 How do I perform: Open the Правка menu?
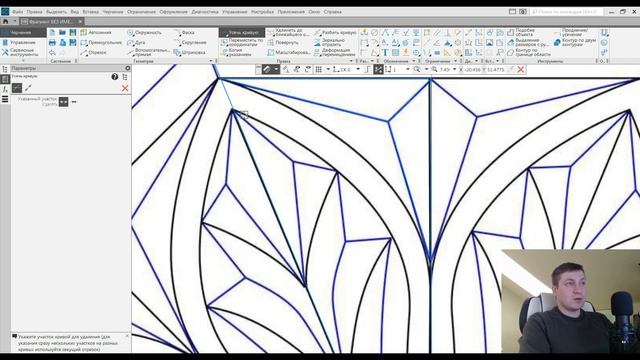(35, 12)
